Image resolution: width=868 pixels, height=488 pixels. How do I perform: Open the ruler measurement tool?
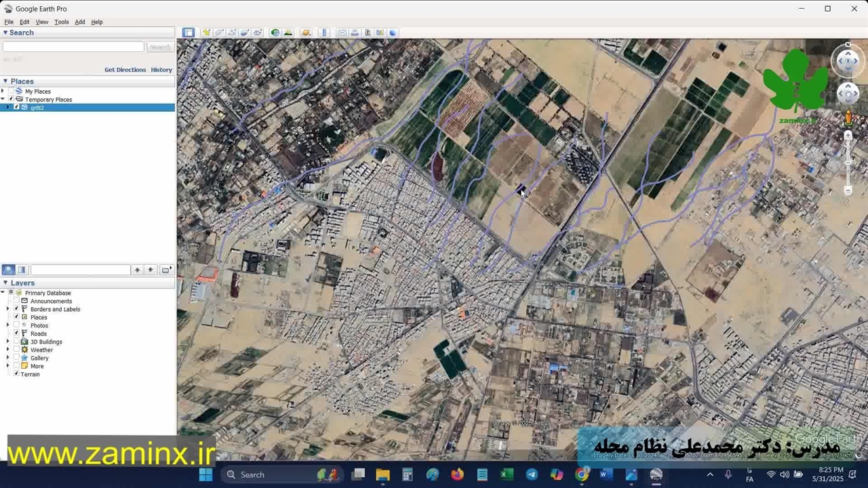tap(324, 33)
